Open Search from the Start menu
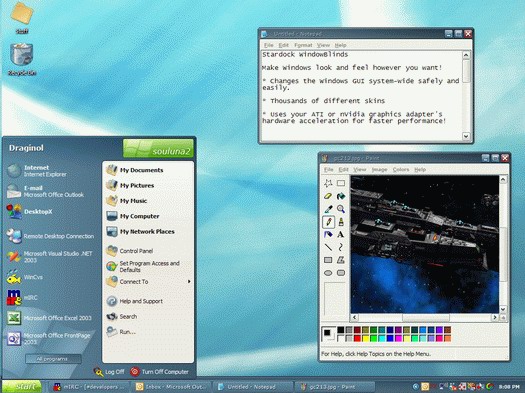This screenshot has width=525, height=393. (x=148, y=316)
